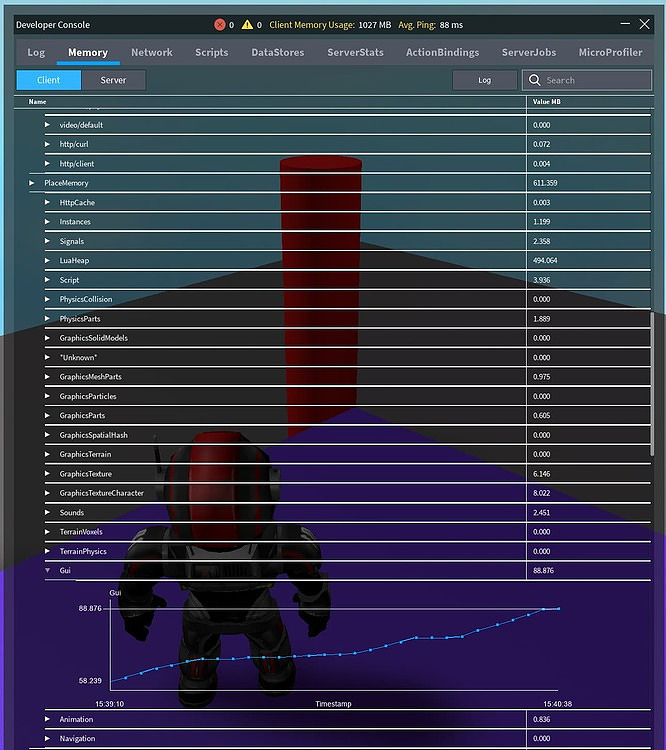Expand the GraphicsSpatialHash row
Image resolution: width=666 pixels, height=750 pixels.
(x=47, y=435)
